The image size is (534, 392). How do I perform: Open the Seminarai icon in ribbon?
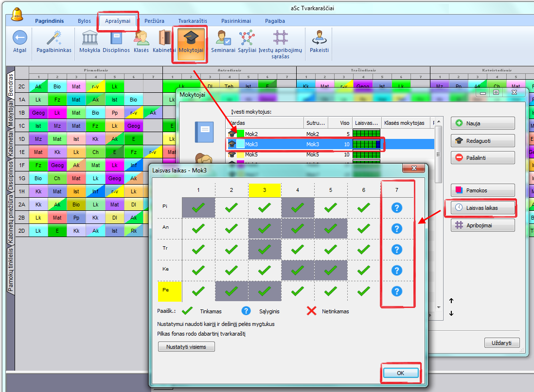tap(224, 38)
